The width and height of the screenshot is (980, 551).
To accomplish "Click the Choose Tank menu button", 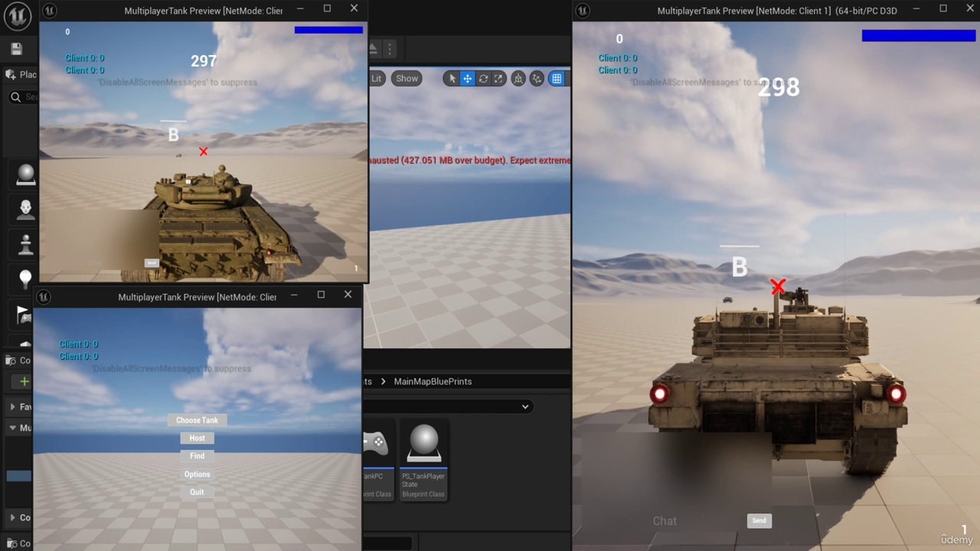I will (x=197, y=420).
